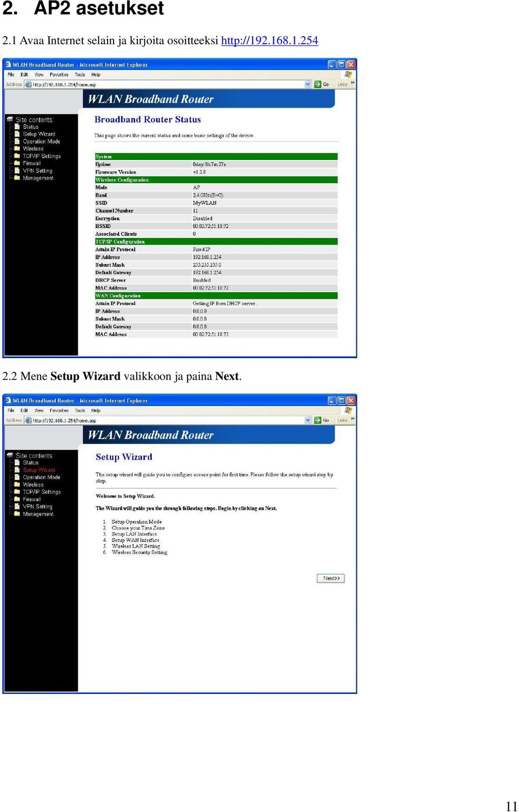Click the Encryption value "Disabled"

(x=203, y=219)
